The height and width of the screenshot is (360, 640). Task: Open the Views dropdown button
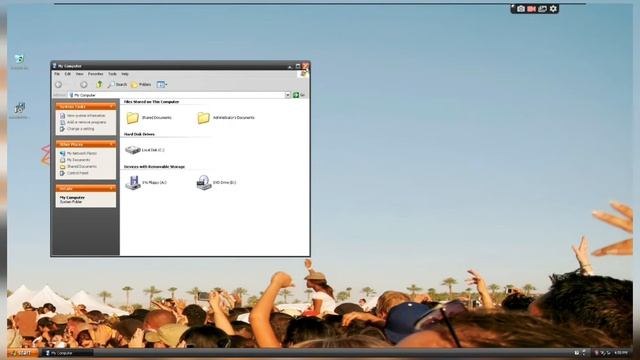click(162, 84)
